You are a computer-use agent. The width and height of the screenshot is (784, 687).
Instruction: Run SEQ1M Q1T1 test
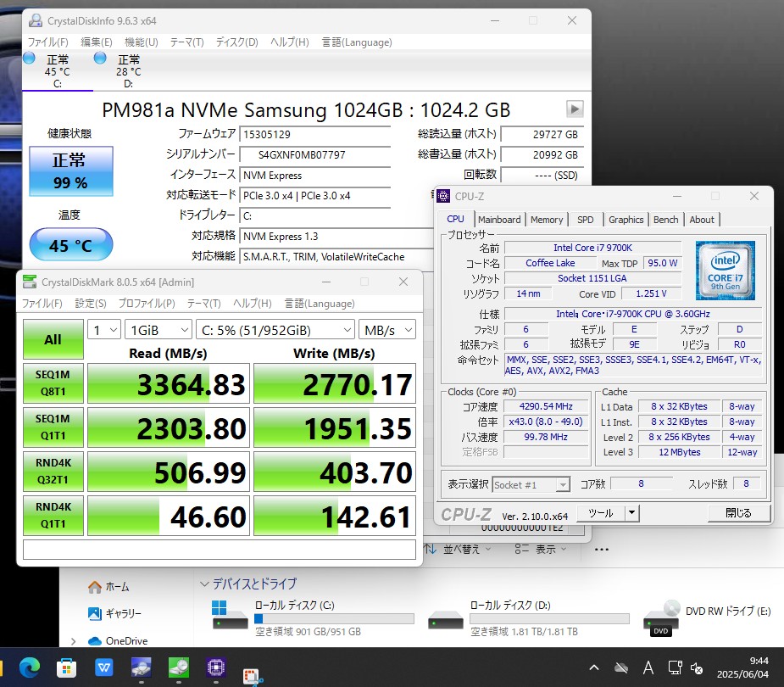(x=53, y=427)
